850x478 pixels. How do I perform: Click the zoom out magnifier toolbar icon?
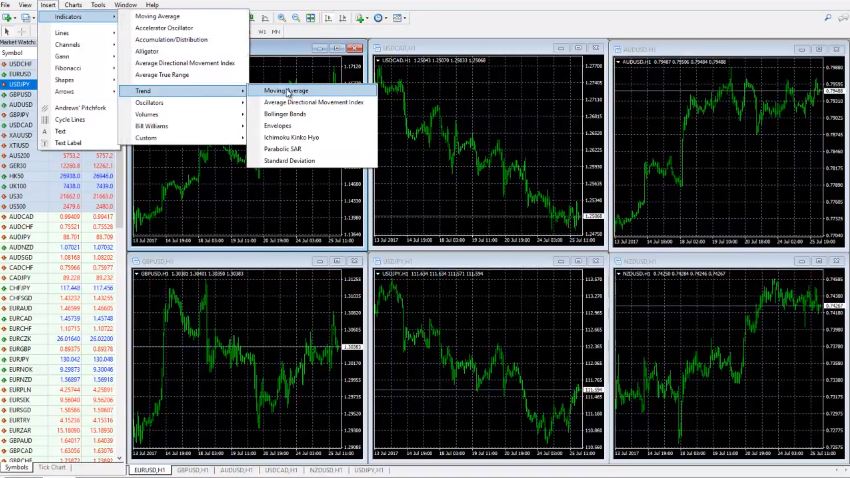296,18
